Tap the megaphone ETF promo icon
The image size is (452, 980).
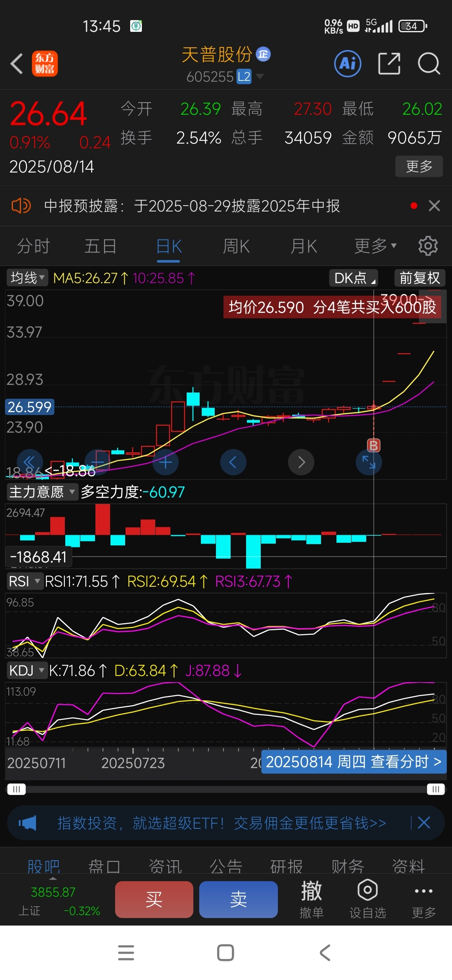(28, 823)
